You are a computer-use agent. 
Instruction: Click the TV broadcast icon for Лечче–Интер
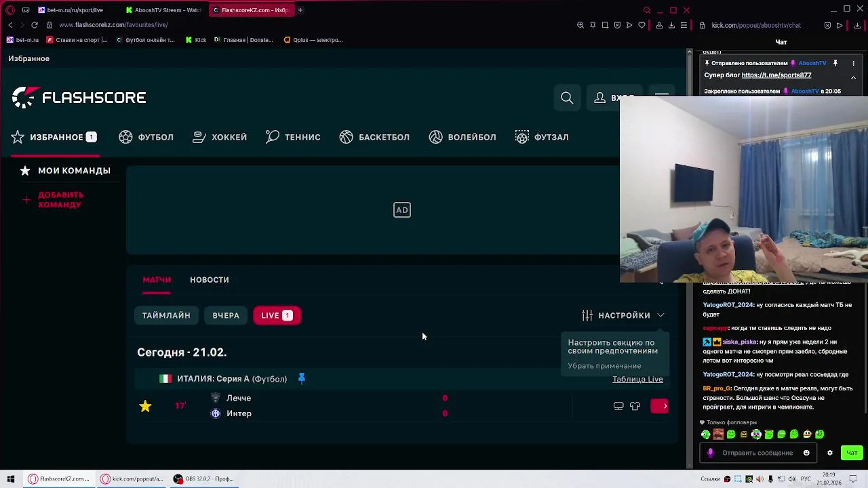pyautogui.click(x=618, y=406)
